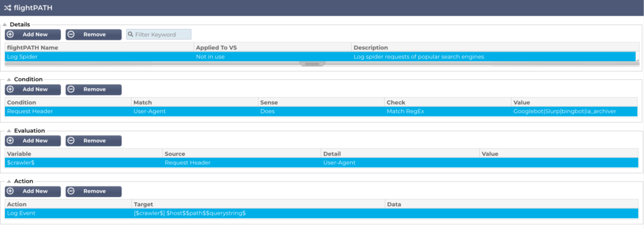Click the '[$crawler$] $host$$path$$querystring$' target

point(190,213)
